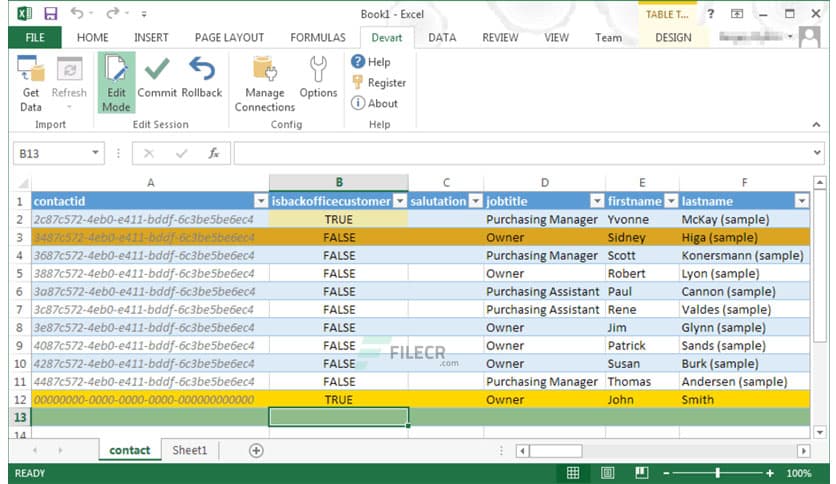Select the contact sheet tab
The height and width of the screenshot is (484, 836).
130,450
